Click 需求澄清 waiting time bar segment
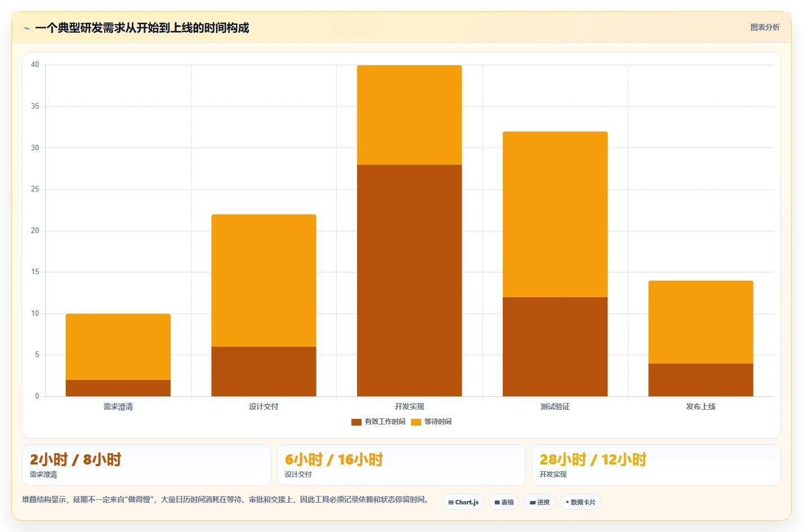Image resolution: width=803 pixels, height=532 pixels. (118, 347)
